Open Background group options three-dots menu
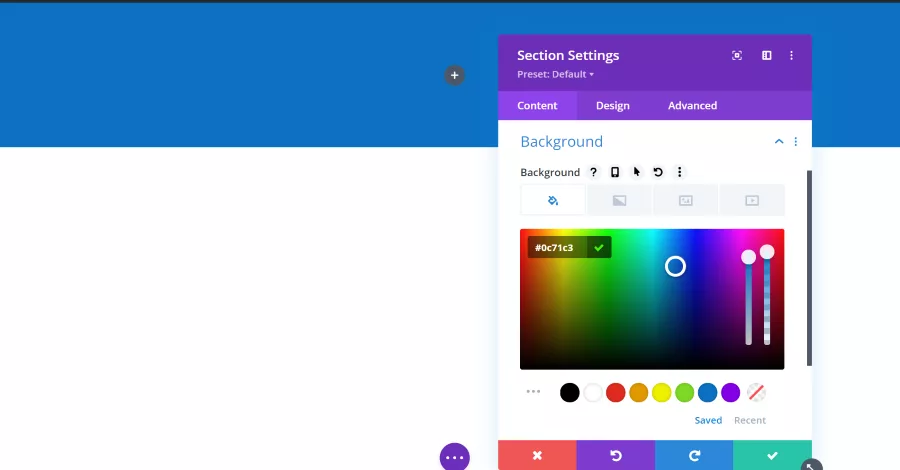Image resolution: width=900 pixels, height=470 pixels. [x=796, y=141]
